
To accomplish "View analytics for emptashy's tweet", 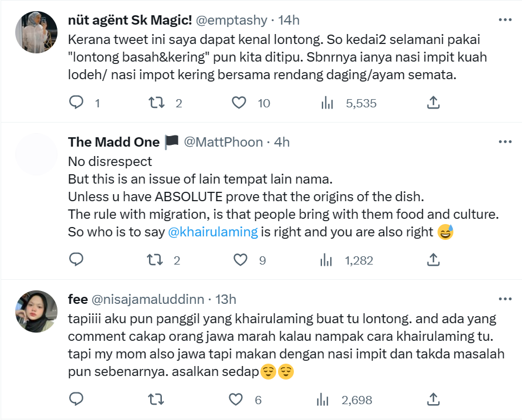I will 327,103.
